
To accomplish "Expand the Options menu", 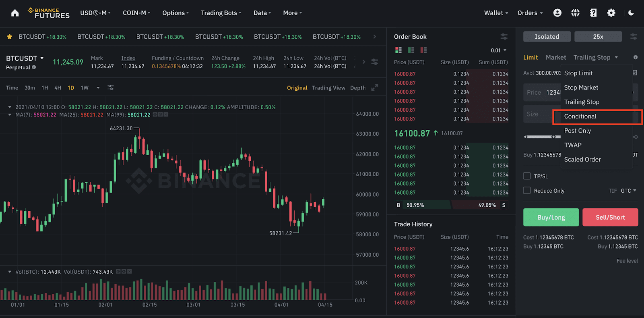I will [175, 13].
